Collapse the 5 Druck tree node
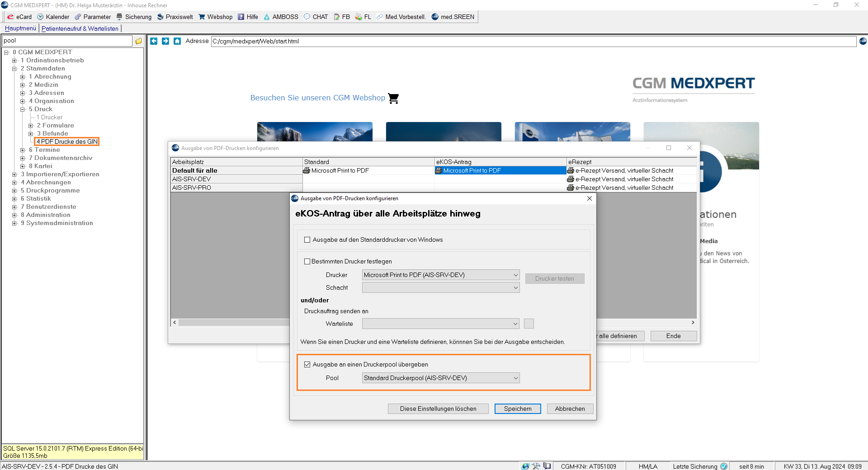 point(23,109)
